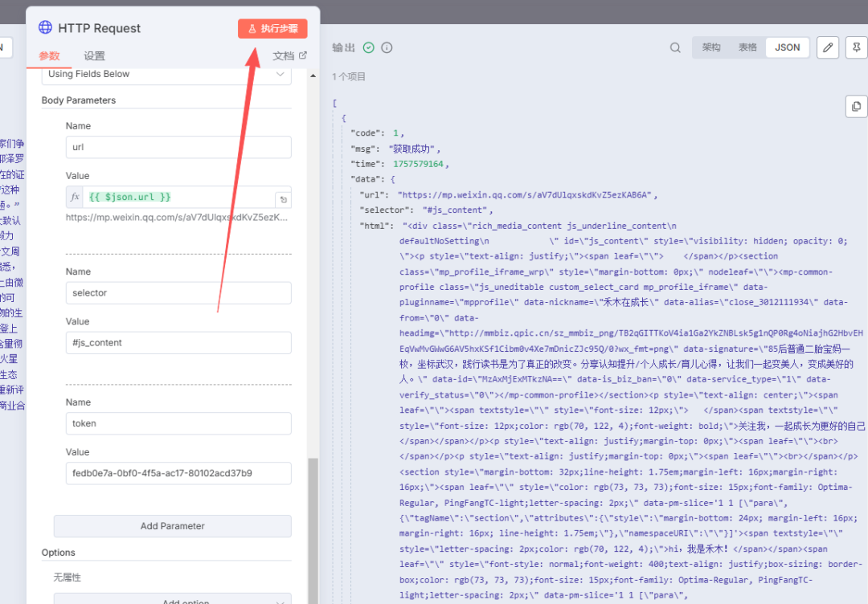Click the {{ $json.url }} value field
Image resolution: width=868 pixels, height=604 pixels.
pyautogui.click(x=178, y=197)
